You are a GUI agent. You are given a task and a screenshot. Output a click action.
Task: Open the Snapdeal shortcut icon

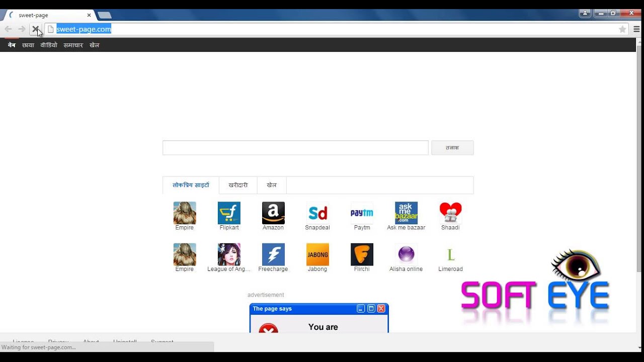point(317,213)
